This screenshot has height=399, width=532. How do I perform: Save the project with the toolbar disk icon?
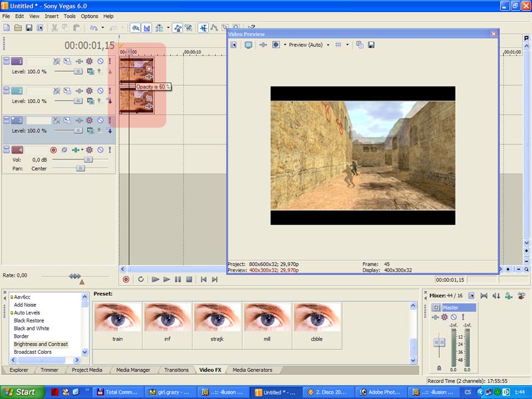(x=29, y=28)
